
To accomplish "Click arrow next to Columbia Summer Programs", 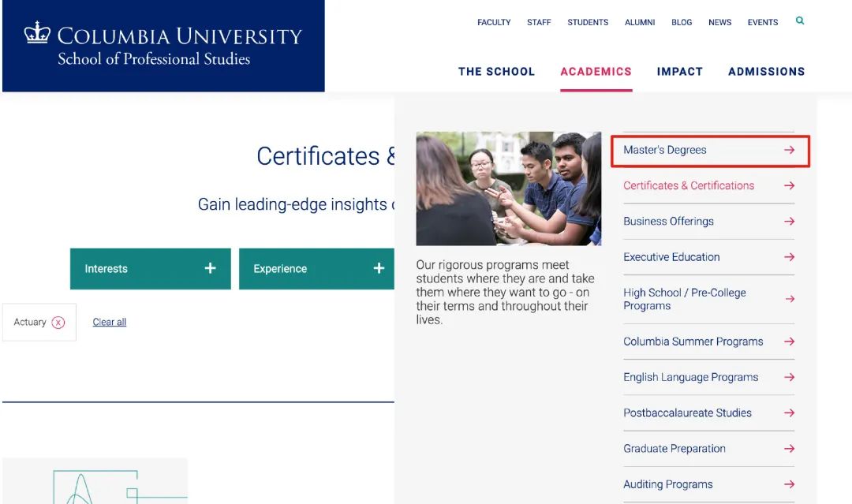I will pyautogui.click(x=789, y=342).
